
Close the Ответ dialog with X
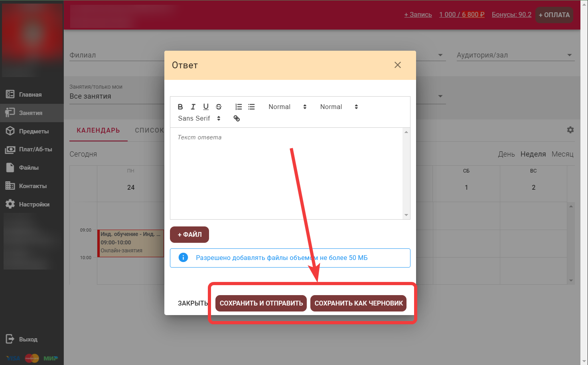[397, 65]
